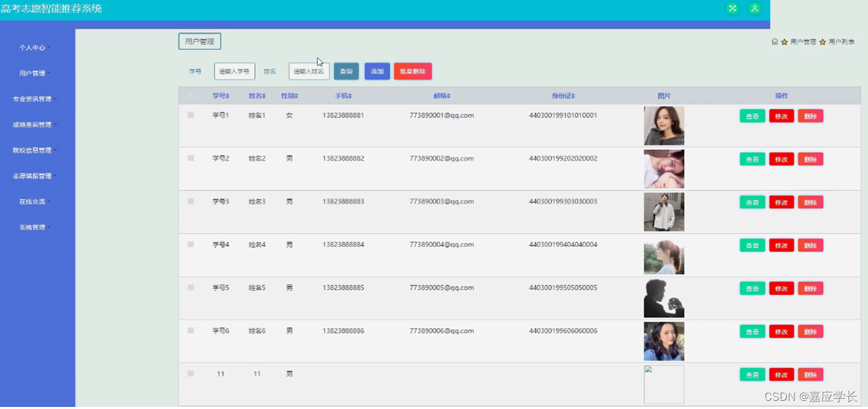Check the box for row 学号4
This screenshot has height=409, width=868.
point(191,244)
